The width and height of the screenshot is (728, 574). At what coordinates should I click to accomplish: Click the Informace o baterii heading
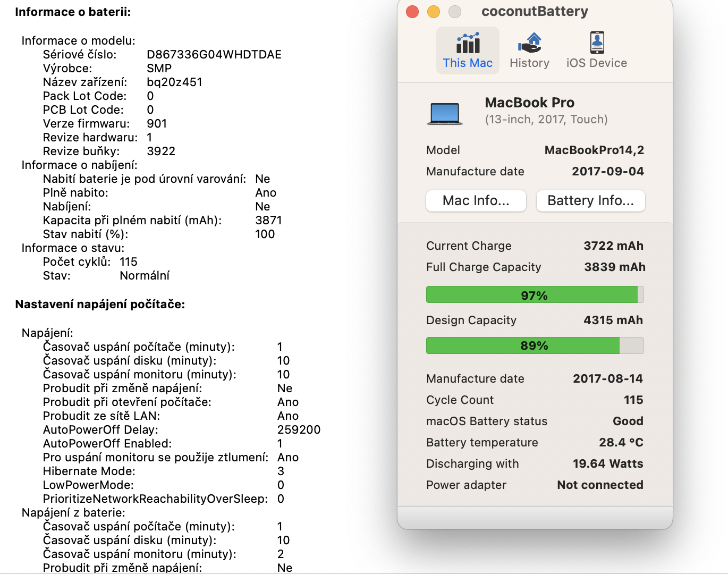(73, 12)
